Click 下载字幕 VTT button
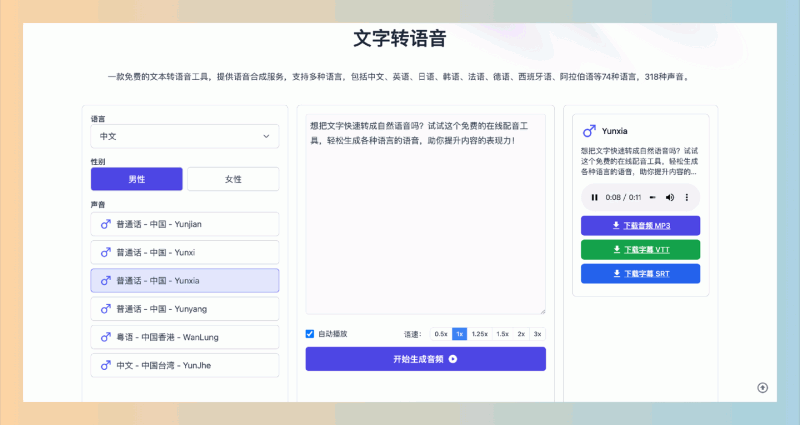This screenshot has height=425, width=800. point(640,249)
